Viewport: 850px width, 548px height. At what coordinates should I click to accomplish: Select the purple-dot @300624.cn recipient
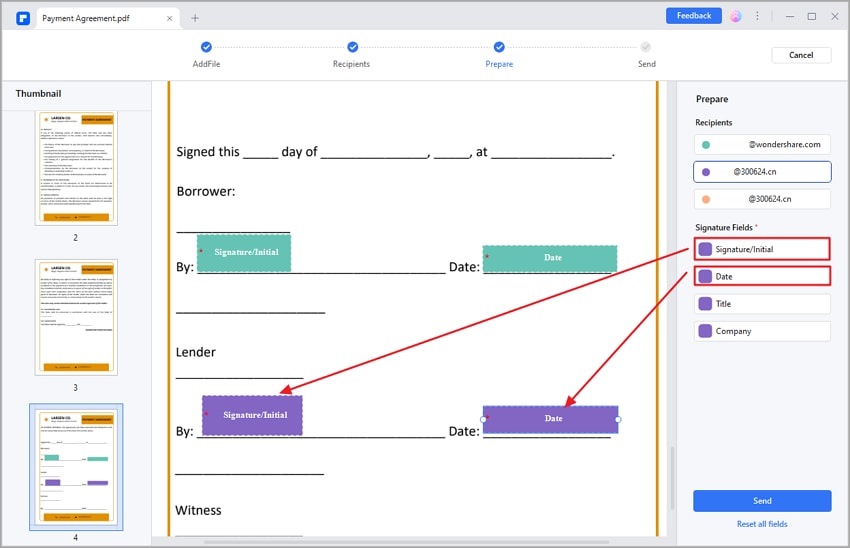[x=762, y=172]
